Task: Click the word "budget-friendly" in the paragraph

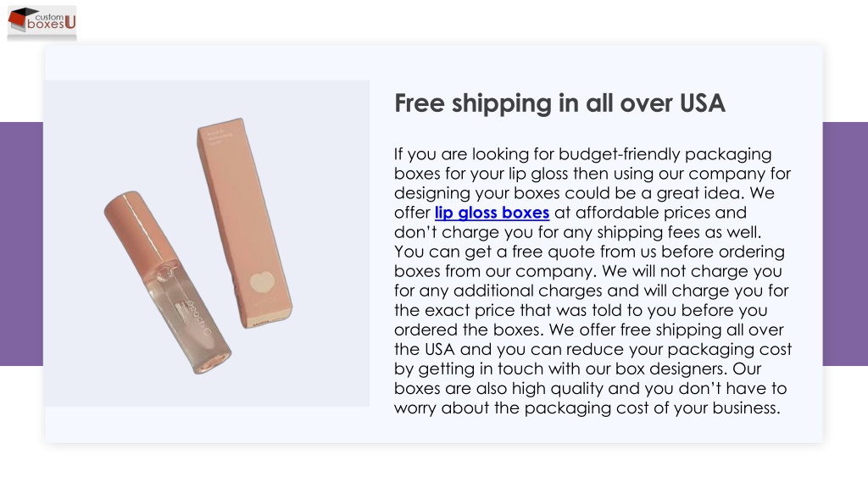Action: tap(619, 154)
